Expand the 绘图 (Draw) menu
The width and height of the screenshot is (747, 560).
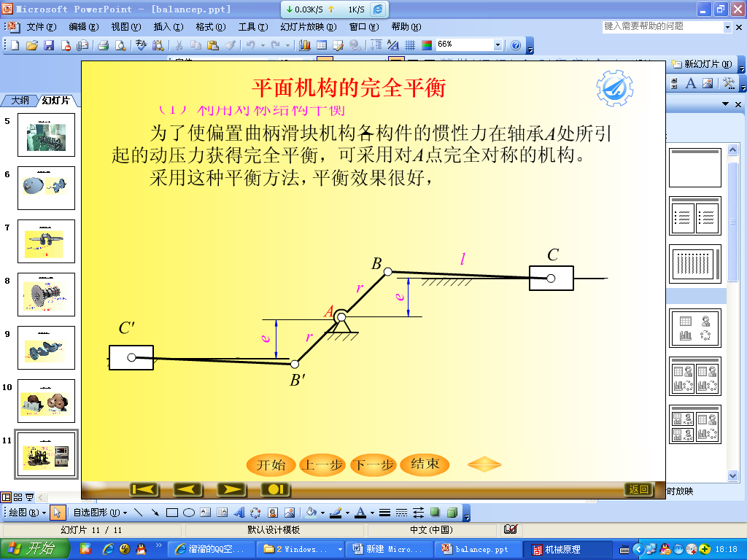[x=27, y=513]
